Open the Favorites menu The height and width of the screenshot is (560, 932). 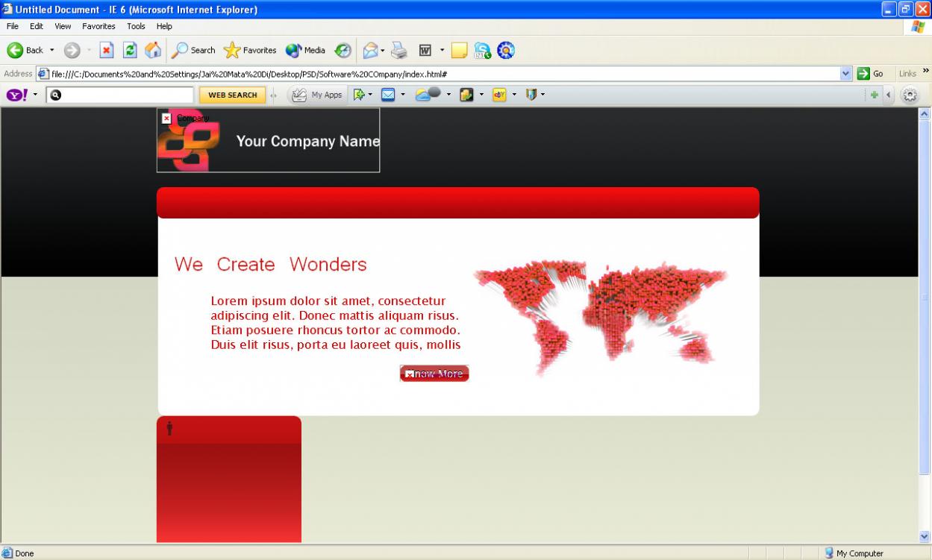pos(98,26)
